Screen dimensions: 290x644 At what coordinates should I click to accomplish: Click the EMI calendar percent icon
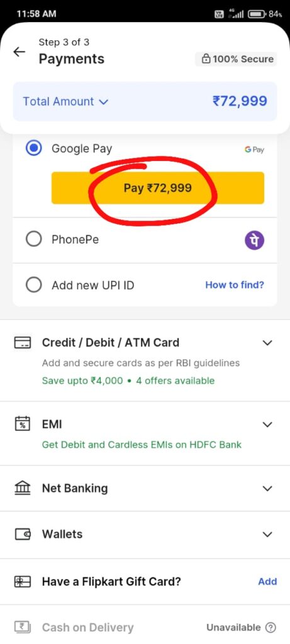click(23, 423)
